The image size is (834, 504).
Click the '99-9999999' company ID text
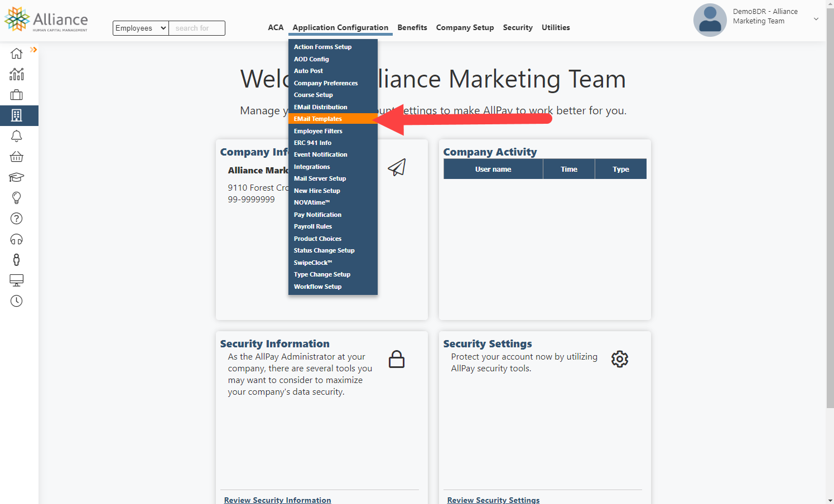[251, 199]
